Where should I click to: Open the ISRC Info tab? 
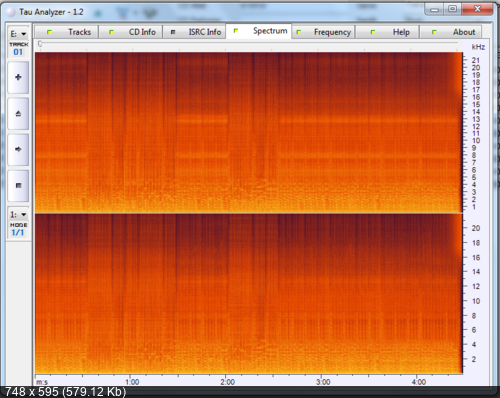(194, 32)
